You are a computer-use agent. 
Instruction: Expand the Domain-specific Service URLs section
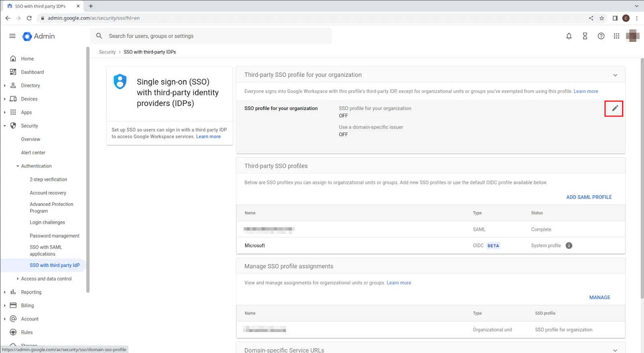click(x=615, y=350)
